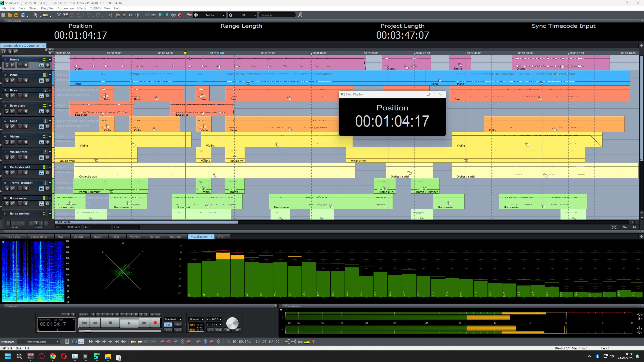Click the Search field in the toolbar
Screen dimensions: 644x362
coord(277,15)
